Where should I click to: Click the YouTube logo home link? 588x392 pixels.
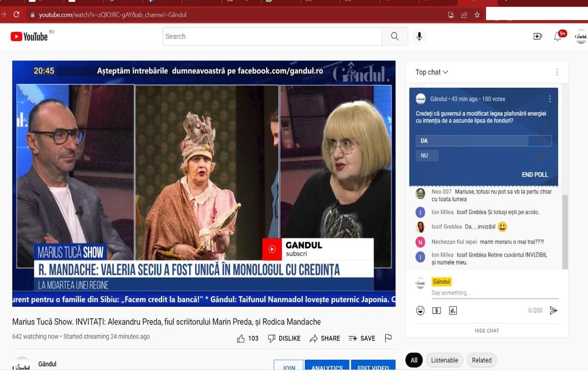[29, 36]
